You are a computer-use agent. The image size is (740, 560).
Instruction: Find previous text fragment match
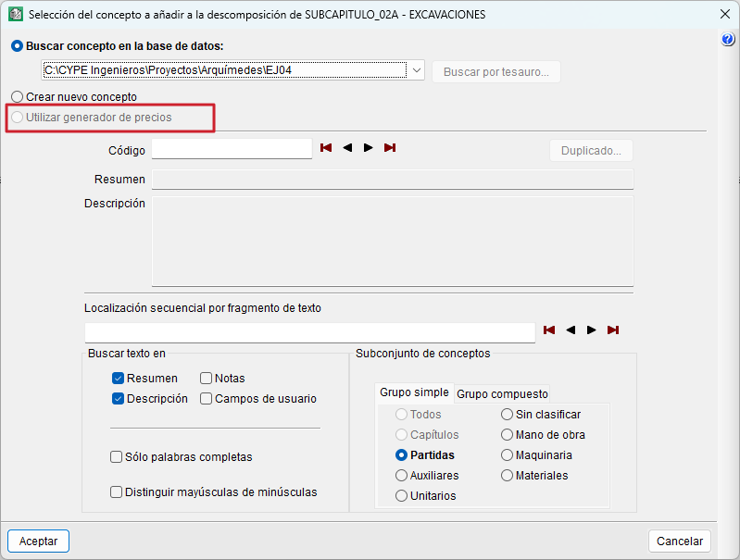[571, 330]
